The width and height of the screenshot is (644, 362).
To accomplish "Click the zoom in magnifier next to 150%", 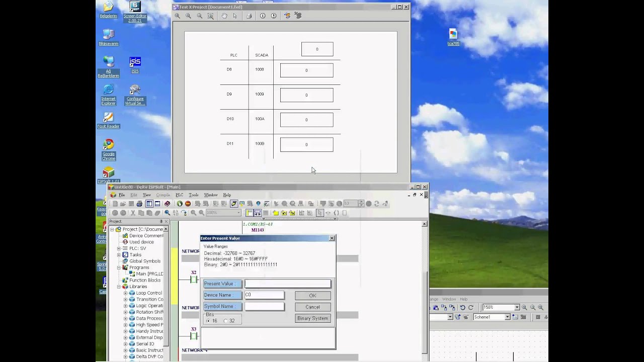I will [x=525, y=307].
